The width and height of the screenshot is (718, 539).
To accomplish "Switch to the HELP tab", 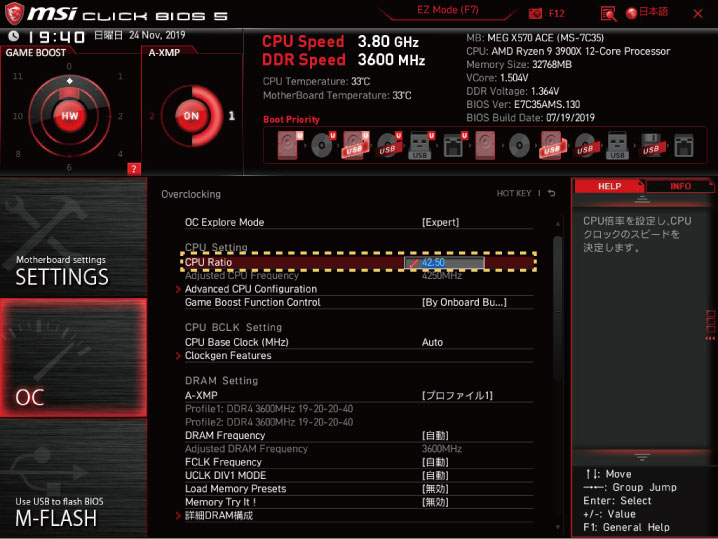I will coord(609,186).
